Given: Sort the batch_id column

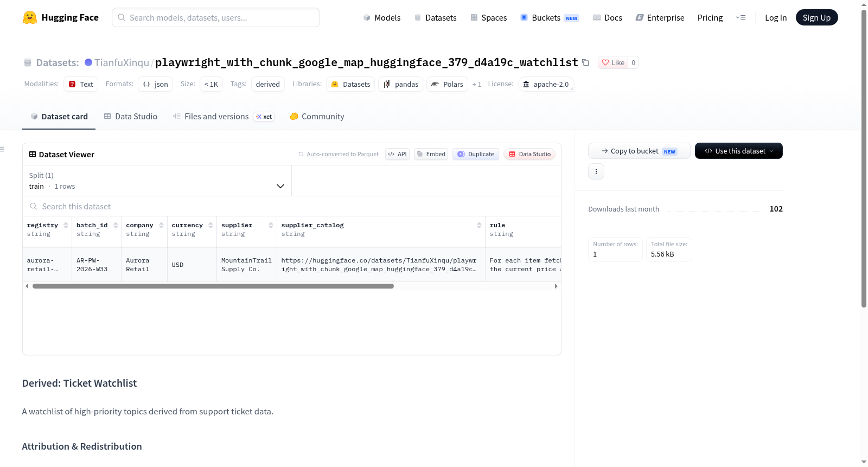Looking at the screenshot, I should [x=116, y=225].
